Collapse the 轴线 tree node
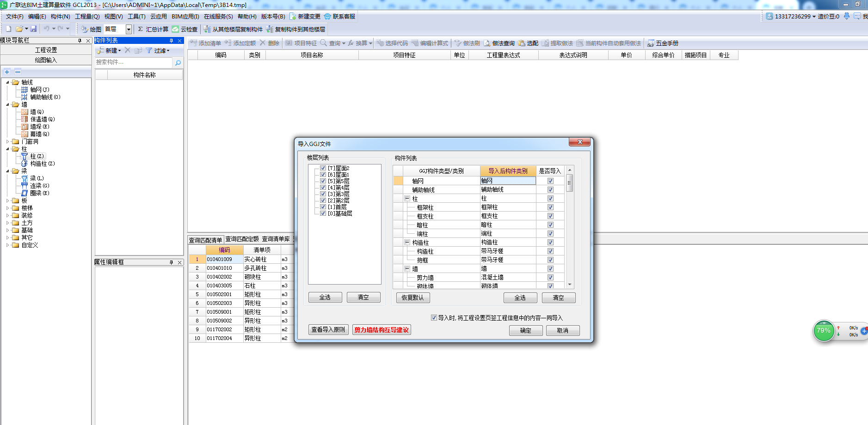The height and width of the screenshot is (425, 868). 7,83
